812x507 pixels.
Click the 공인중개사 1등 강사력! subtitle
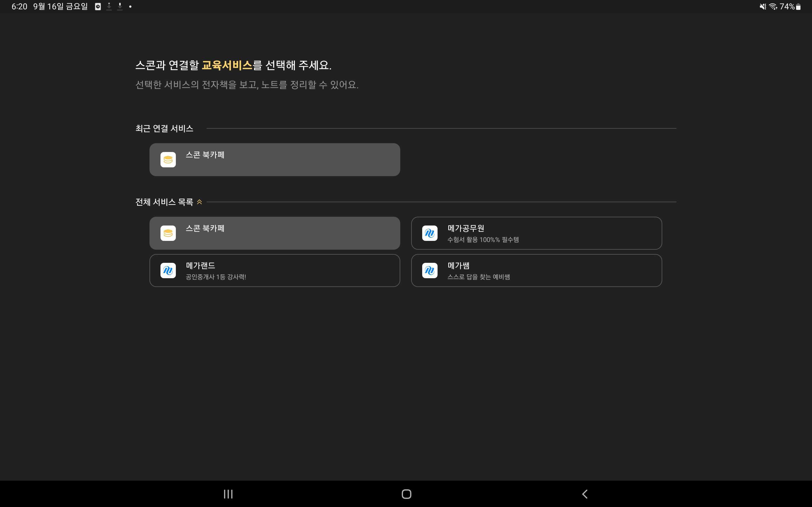(x=216, y=277)
